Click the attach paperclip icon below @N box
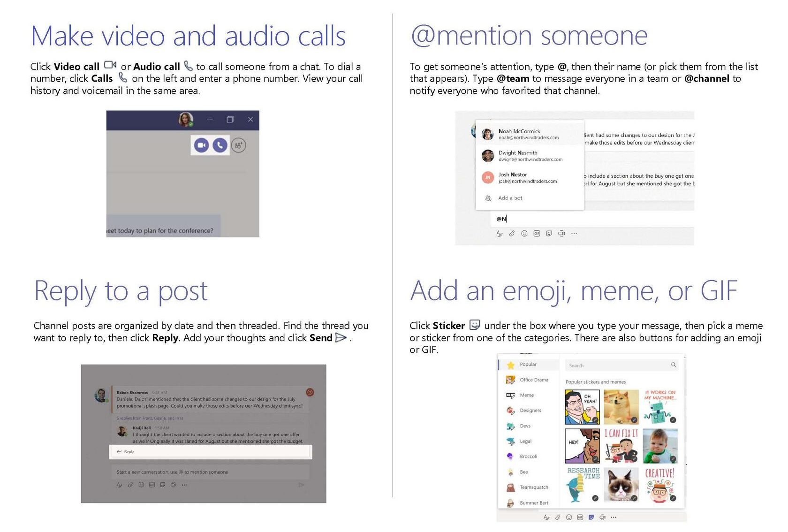 (512, 234)
